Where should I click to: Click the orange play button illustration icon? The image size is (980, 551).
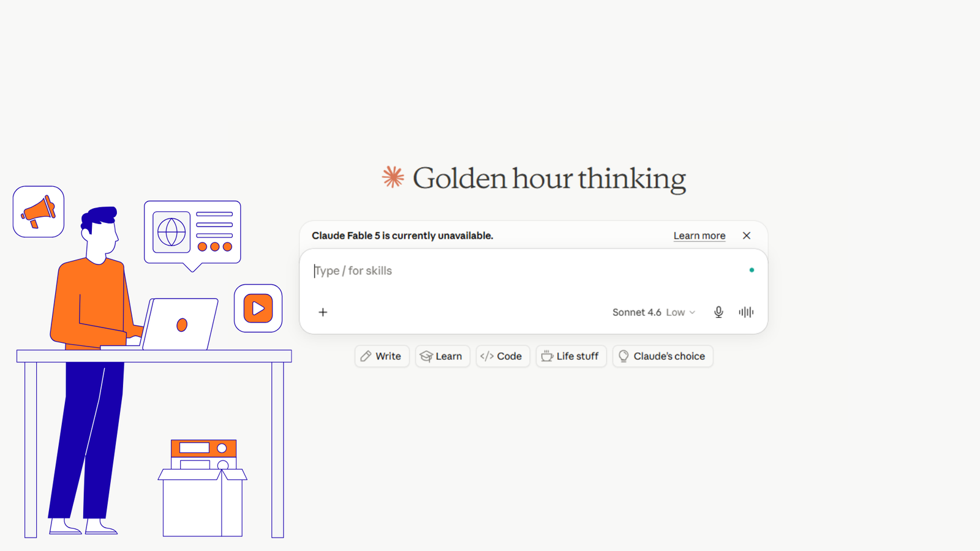258,309
